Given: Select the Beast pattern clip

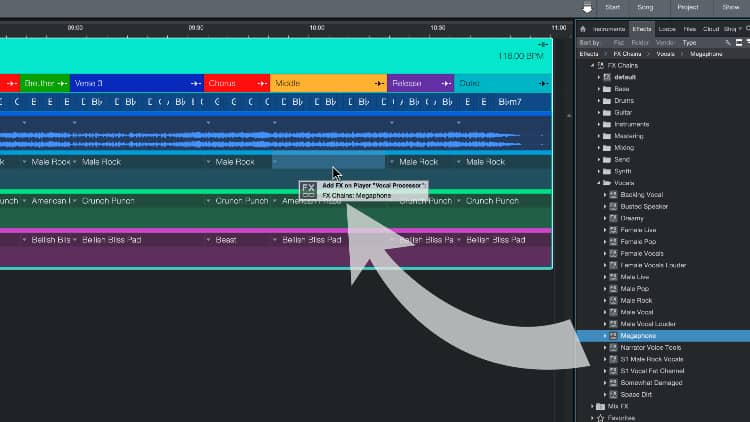Looking at the screenshot, I should [238, 240].
